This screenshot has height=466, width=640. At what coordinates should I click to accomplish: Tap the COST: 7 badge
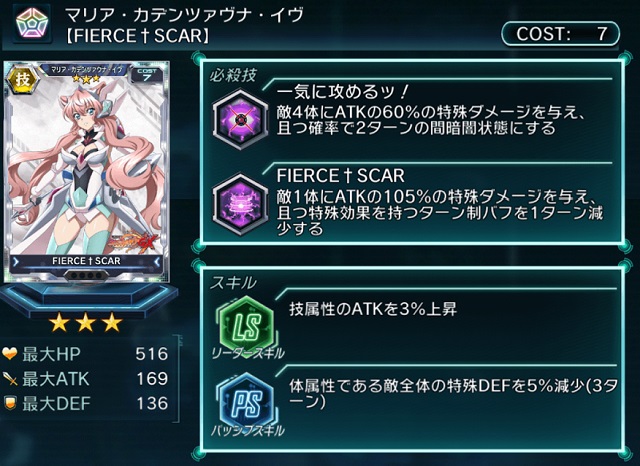pos(561,34)
